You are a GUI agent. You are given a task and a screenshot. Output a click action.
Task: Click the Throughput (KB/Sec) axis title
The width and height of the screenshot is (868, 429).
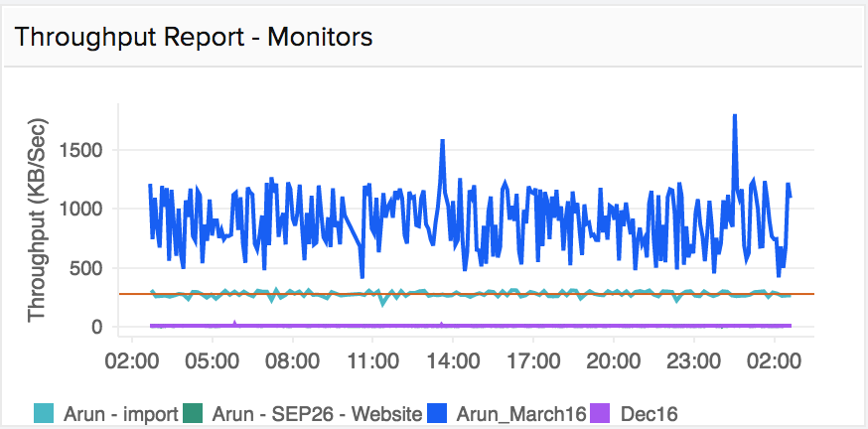[x=37, y=222]
